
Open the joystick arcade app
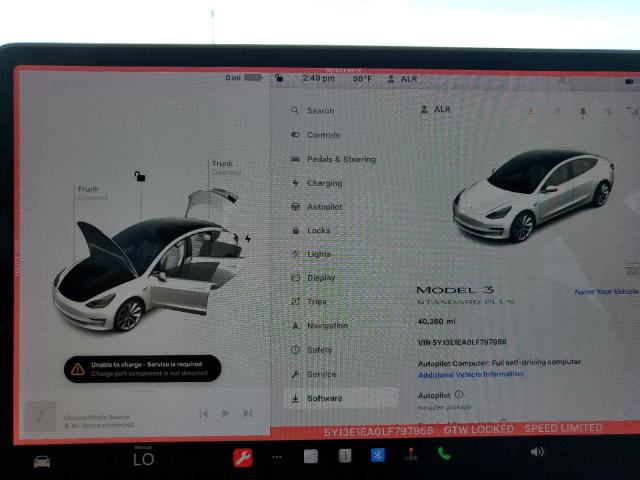click(x=411, y=455)
